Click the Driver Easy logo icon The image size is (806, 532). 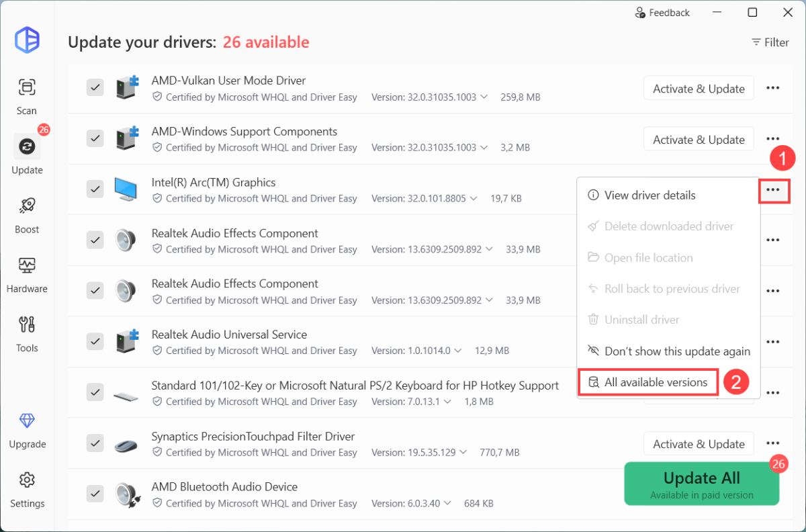[x=27, y=40]
